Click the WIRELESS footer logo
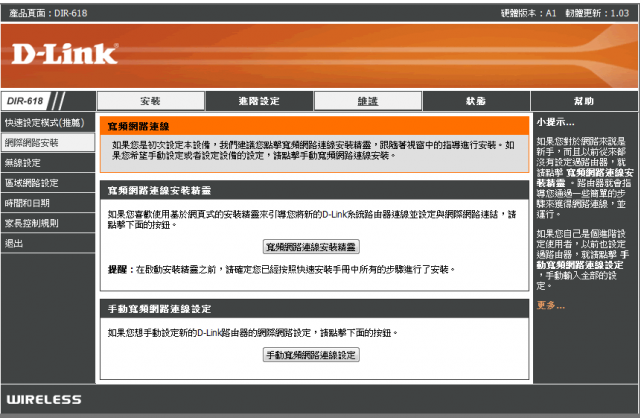 coord(44,400)
